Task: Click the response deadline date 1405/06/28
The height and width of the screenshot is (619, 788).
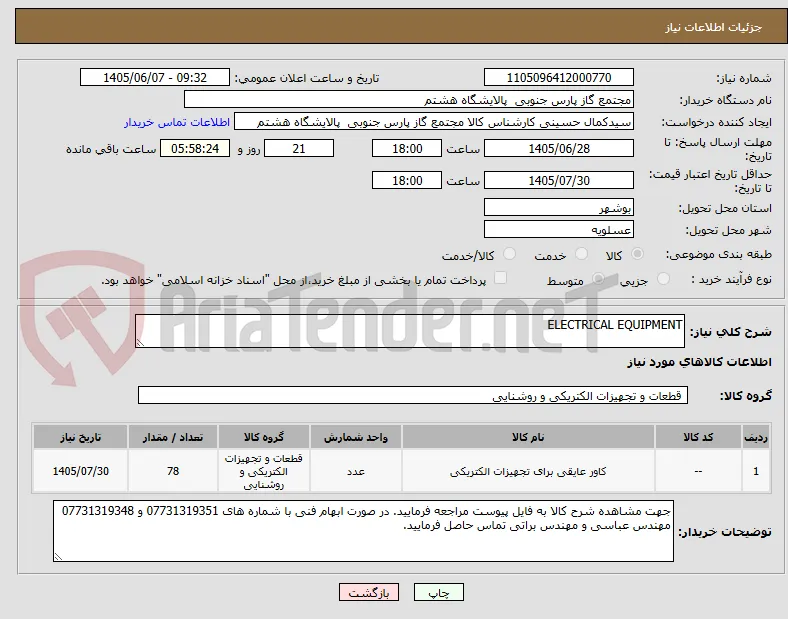Action: [558, 148]
